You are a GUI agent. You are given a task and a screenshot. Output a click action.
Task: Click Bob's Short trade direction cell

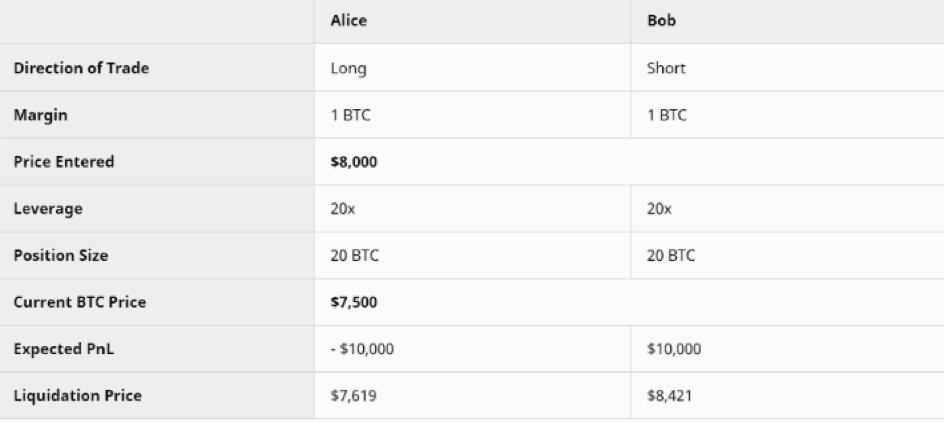tap(666, 69)
